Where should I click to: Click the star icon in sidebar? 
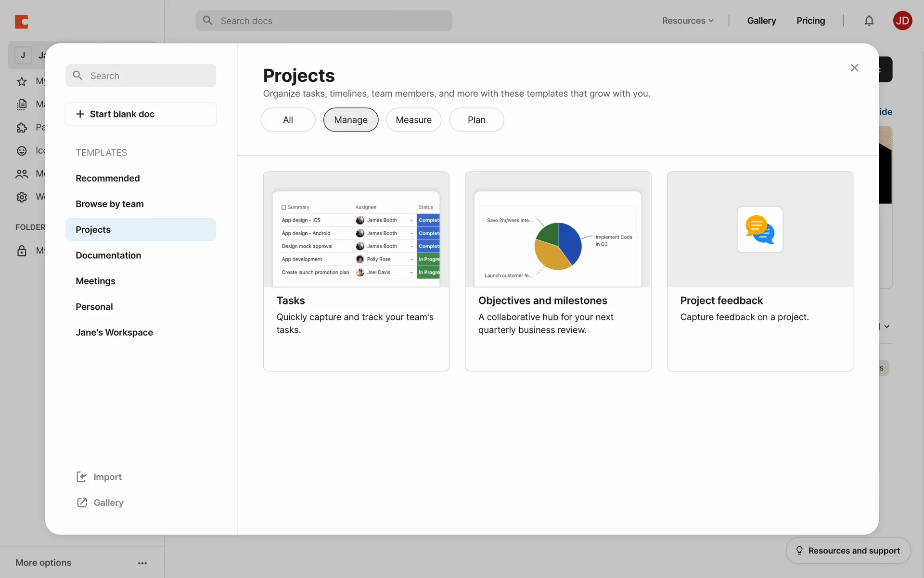pyautogui.click(x=22, y=81)
